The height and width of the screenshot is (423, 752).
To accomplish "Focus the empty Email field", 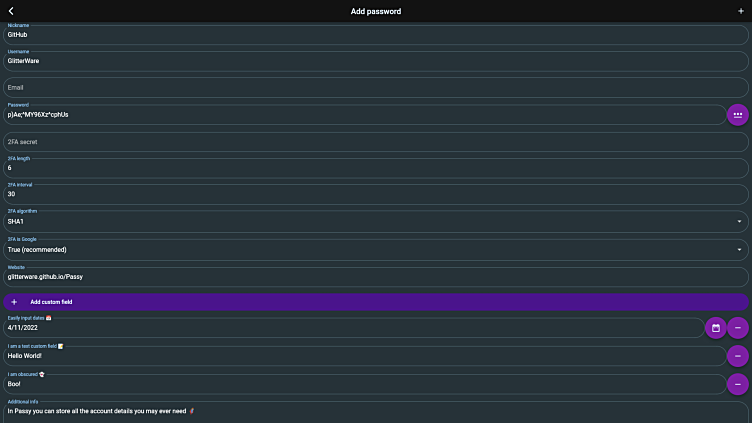I will 375,87.
